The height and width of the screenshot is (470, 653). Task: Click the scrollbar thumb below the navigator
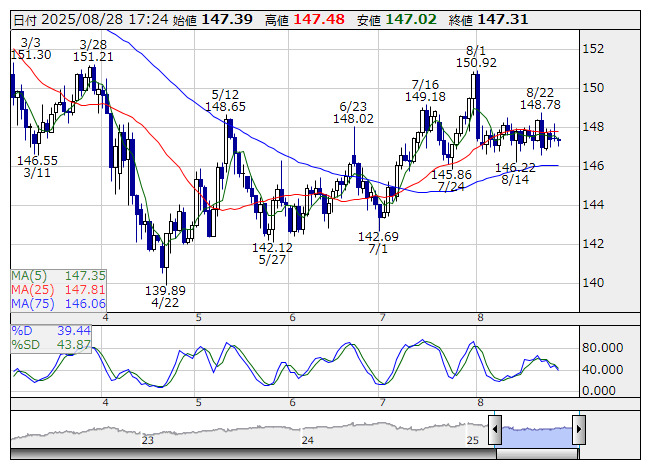(x=537, y=454)
